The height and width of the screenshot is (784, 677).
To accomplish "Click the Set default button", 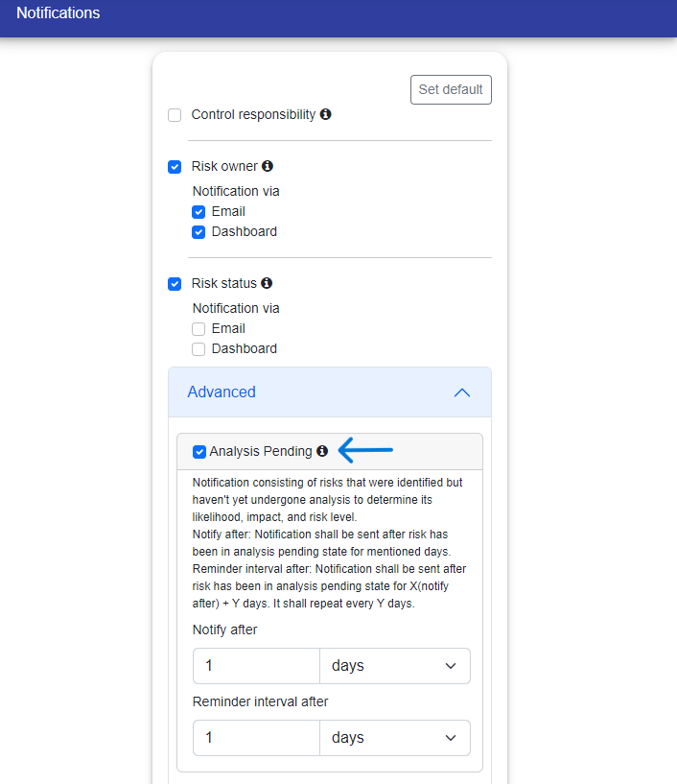I will [x=451, y=89].
